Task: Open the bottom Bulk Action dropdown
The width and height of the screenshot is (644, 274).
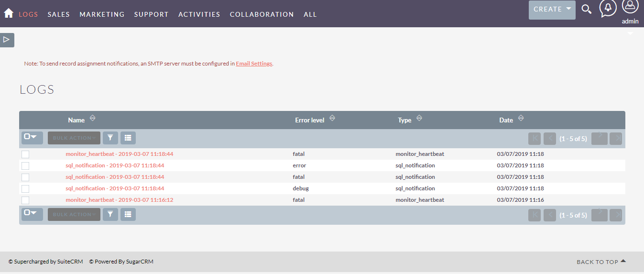Action: click(74, 214)
